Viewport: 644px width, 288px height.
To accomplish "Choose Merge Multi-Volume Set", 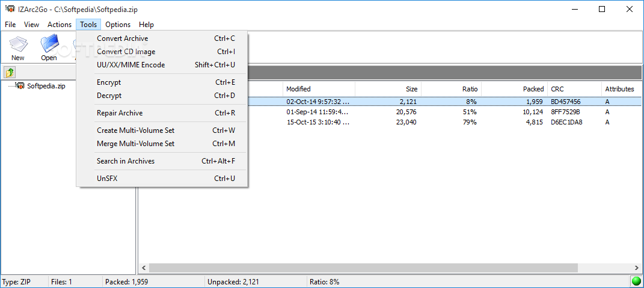I will click(162, 144).
